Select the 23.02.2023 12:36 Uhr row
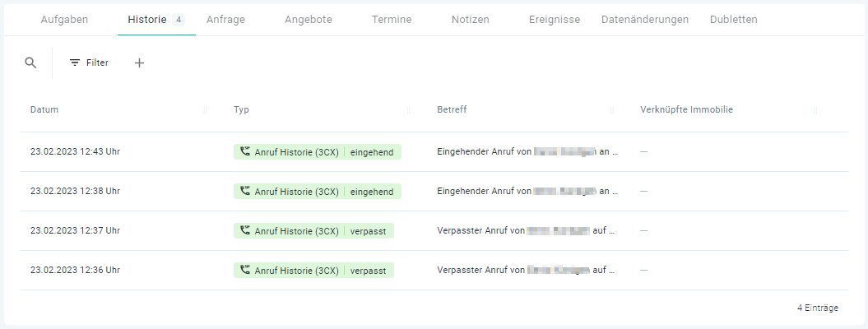868x329 pixels. point(434,270)
